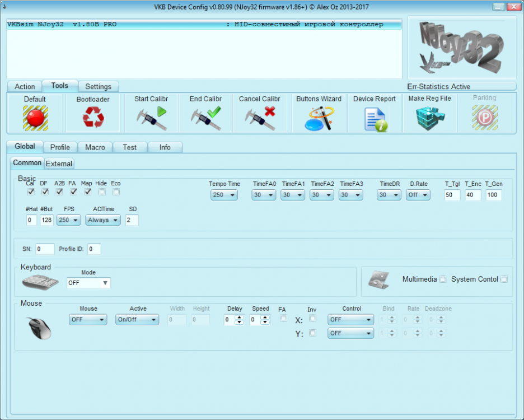Abort calibration with the Cancel Calibr icon
Screen dimensions: 524x420
click(x=260, y=118)
